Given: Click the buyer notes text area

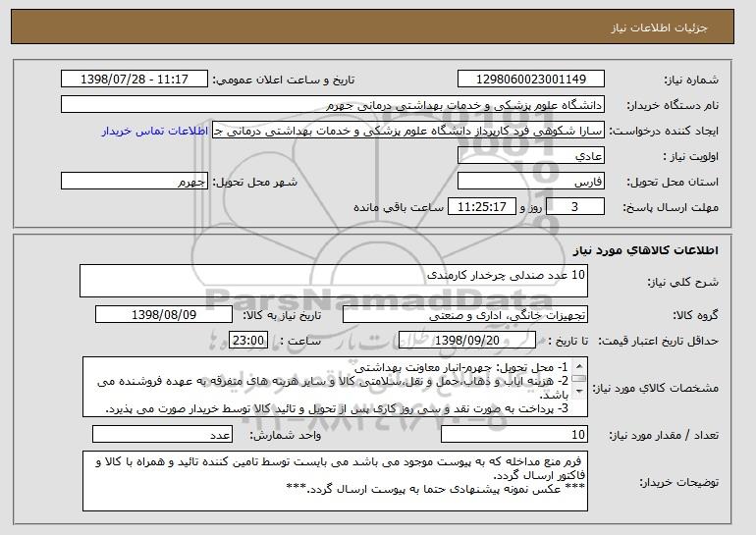Looking at the screenshot, I should pyautogui.click(x=335, y=481).
